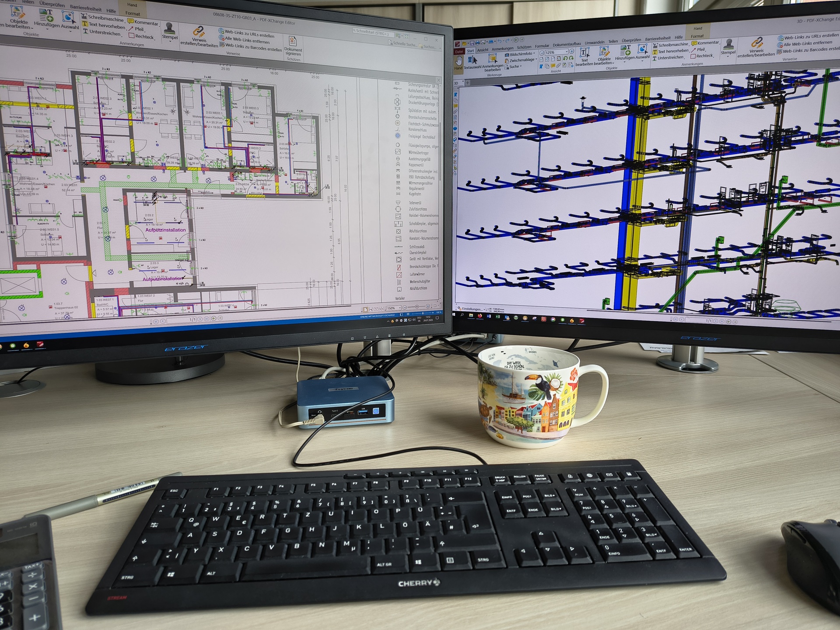Screen dimensions: 840x630
Task: Open the Hilfe tab on the left monitor
Action: (x=111, y=11)
